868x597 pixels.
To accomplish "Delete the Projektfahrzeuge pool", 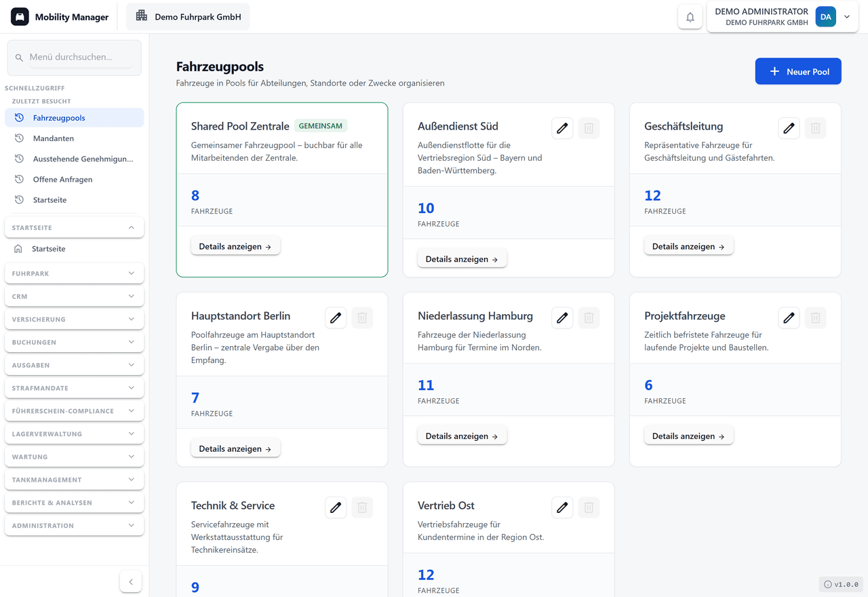I will [815, 317].
